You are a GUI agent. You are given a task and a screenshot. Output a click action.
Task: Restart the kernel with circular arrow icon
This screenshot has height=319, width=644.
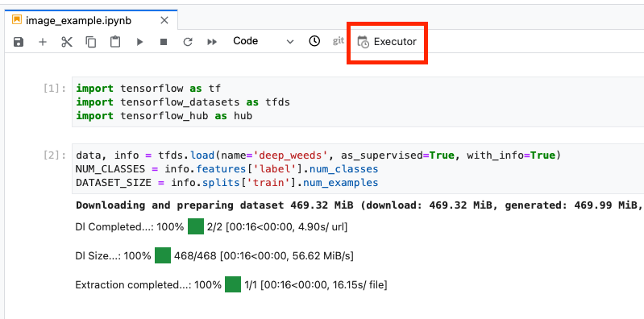click(x=188, y=42)
